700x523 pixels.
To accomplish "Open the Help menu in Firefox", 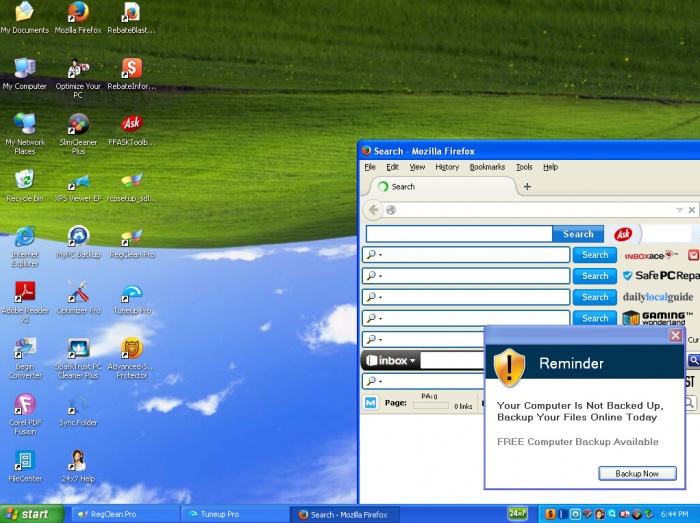I will point(550,167).
